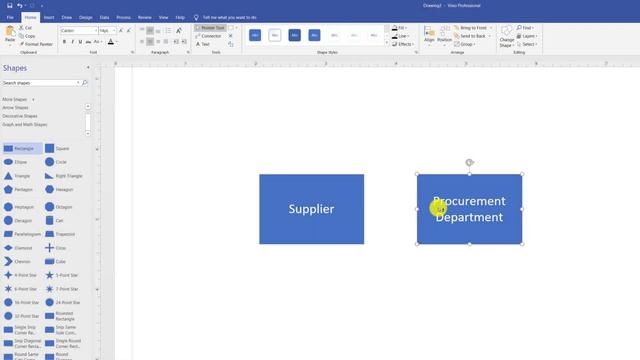The height and width of the screenshot is (360, 640).
Task: Click the font color A icon
Action: (111, 42)
